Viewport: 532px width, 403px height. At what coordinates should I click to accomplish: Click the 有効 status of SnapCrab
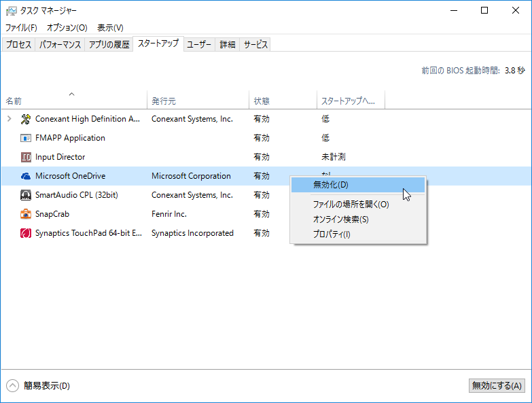pyautogui.click(x=262, y=214)
